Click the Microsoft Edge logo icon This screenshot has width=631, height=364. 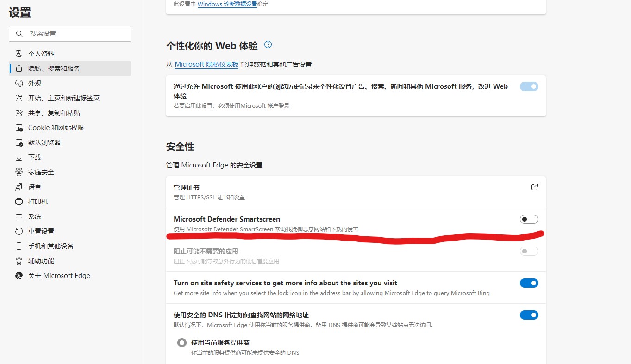[x=19, y=276]
